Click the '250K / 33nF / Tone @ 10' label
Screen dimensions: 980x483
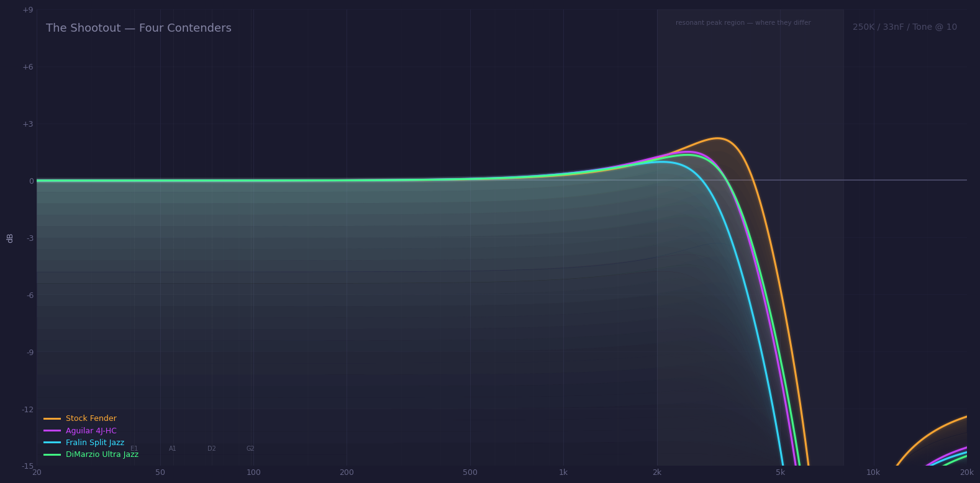coord(904,27)
